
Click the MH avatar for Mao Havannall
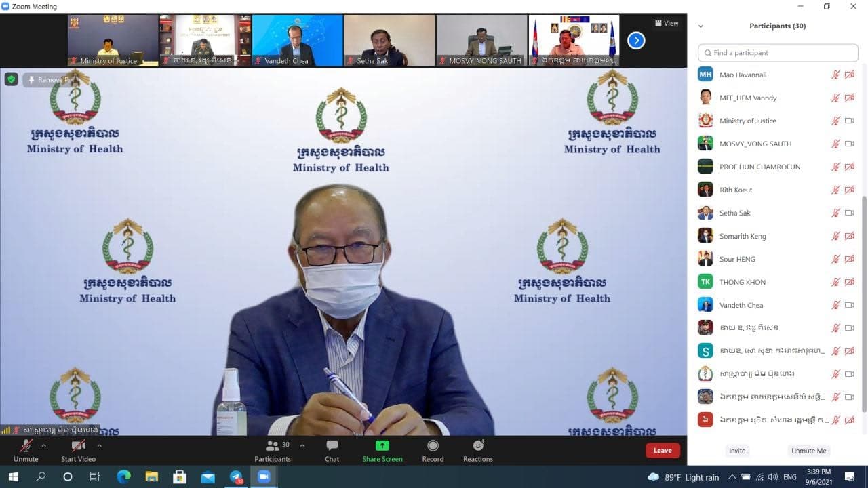point(705,75)
